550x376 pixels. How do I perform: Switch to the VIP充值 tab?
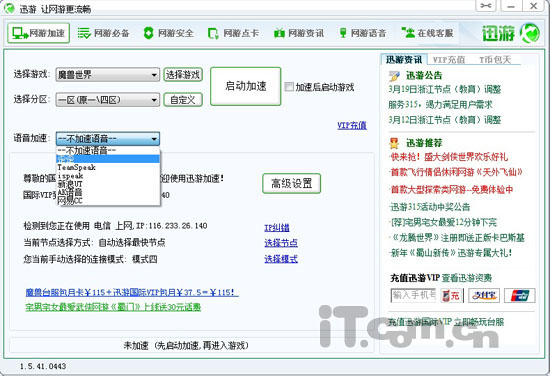point(449,60)
